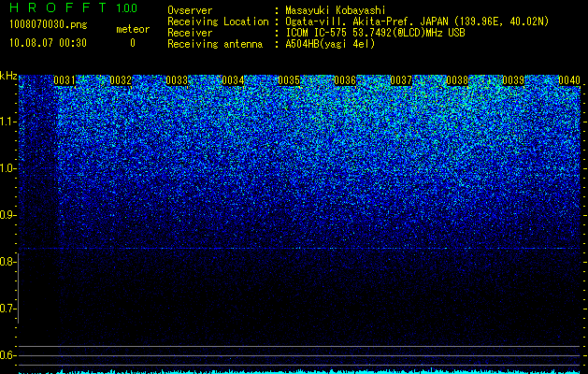Click the 0.7 kHz axis label
Image resolution: width=588 pixels, height=374 pixels.
tap(7, 309)
